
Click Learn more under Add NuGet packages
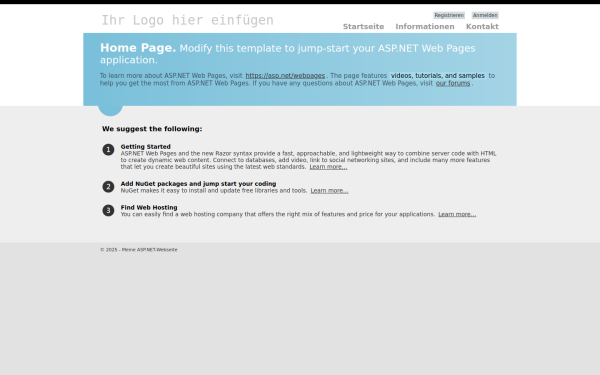(329, 191)
